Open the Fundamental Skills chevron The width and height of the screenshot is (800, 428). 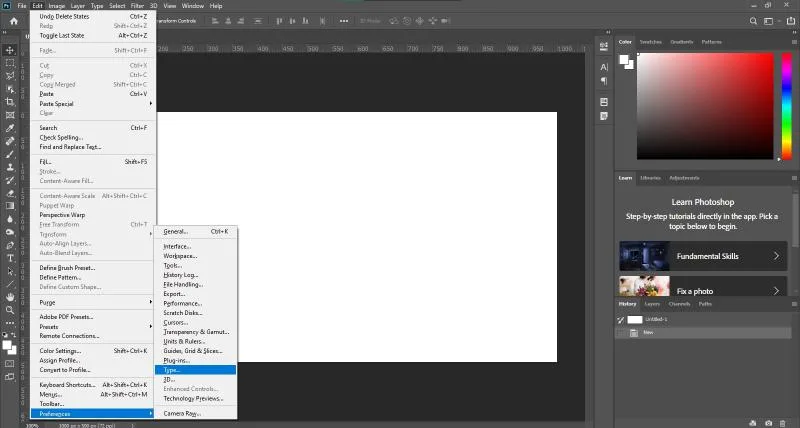point(776,256)
